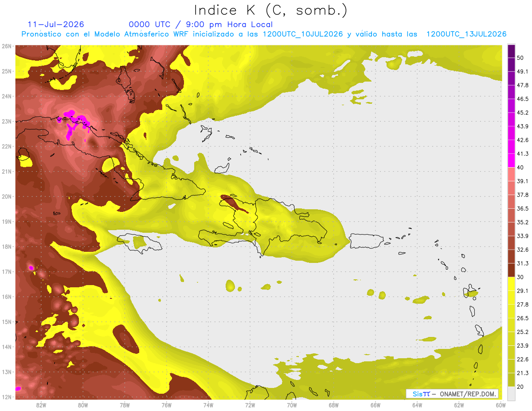The width and height of the screenshot is (532, 411).
Task: Click the colorbar value '31.3'
Action: (x=523, y=263)
